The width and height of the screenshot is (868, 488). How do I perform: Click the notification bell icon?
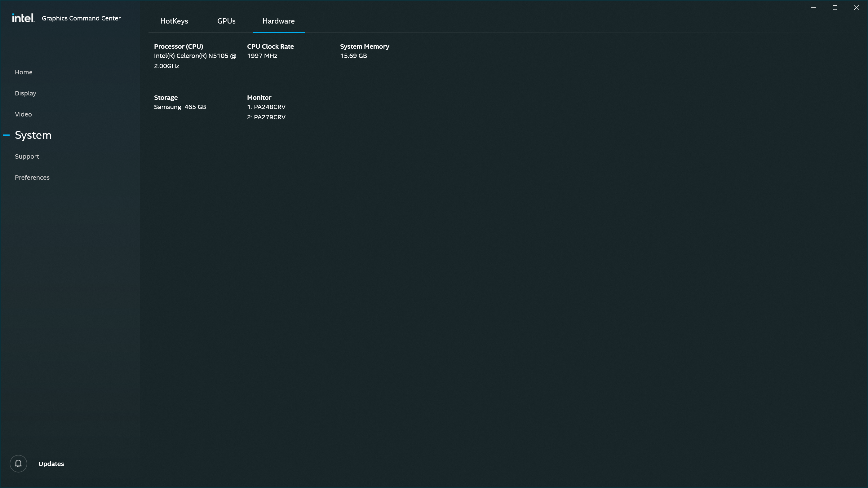18,464
